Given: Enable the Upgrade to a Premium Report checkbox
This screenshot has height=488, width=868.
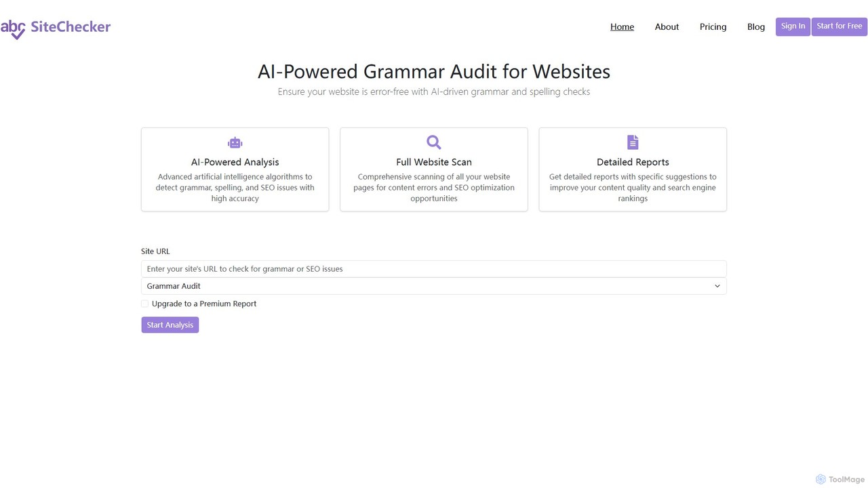Looking at the screenshot, I should tap(144, 304).
